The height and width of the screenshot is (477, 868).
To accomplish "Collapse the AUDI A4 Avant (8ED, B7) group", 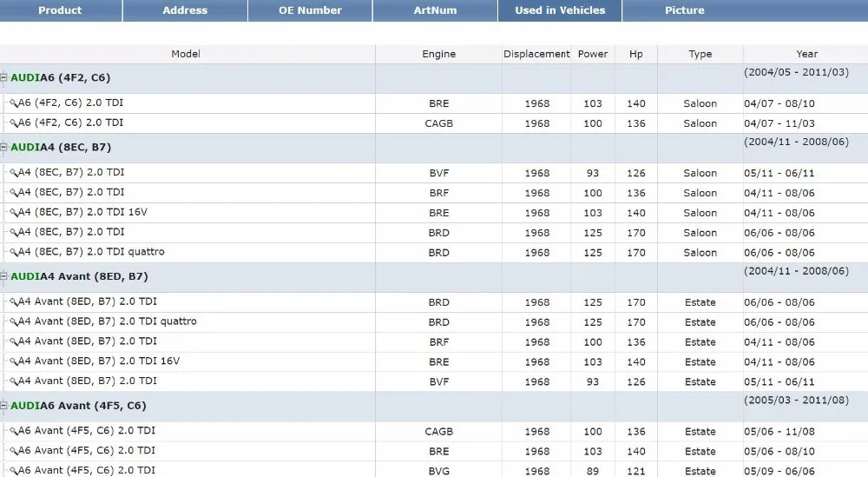I will pos(3,276).
